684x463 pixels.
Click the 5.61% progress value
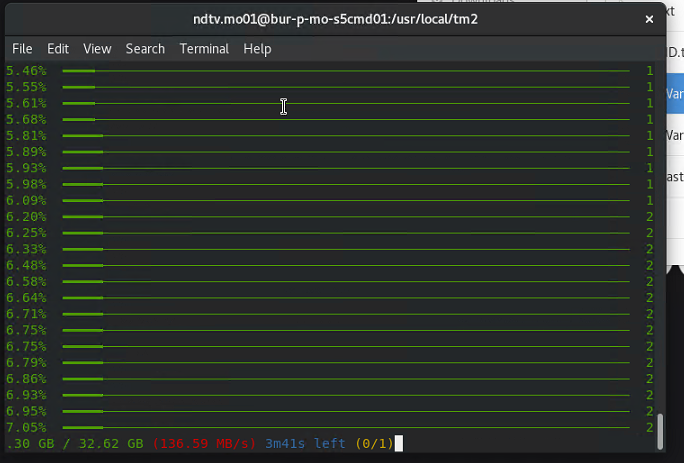coord(26,103)
